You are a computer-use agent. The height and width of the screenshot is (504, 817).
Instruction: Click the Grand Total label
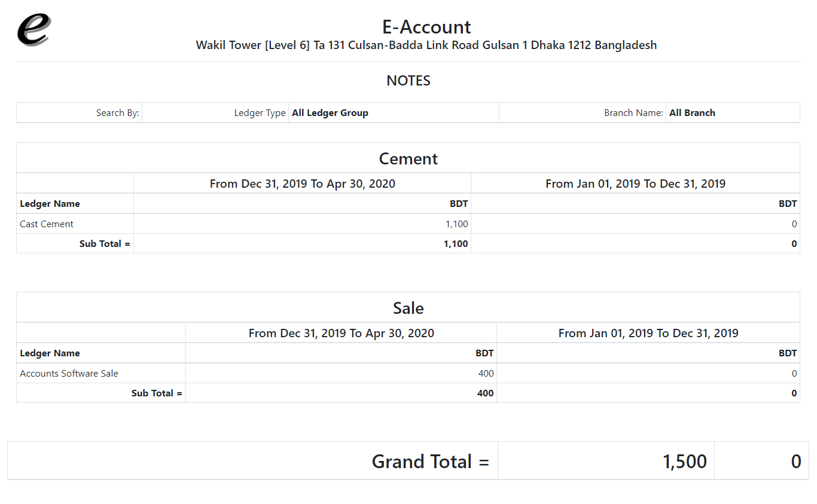tap(430, 462)
